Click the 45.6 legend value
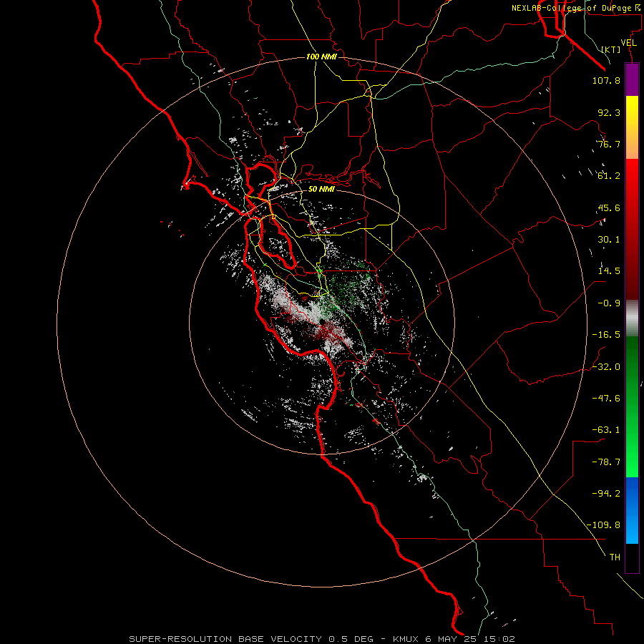644x644 pixels. 609,208
